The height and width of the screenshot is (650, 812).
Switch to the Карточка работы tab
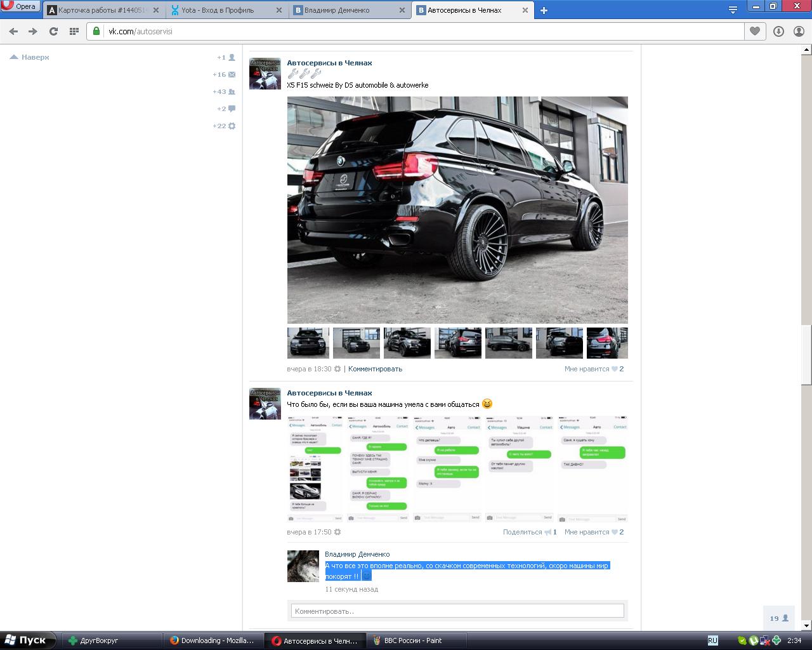(x=104, y=10)
